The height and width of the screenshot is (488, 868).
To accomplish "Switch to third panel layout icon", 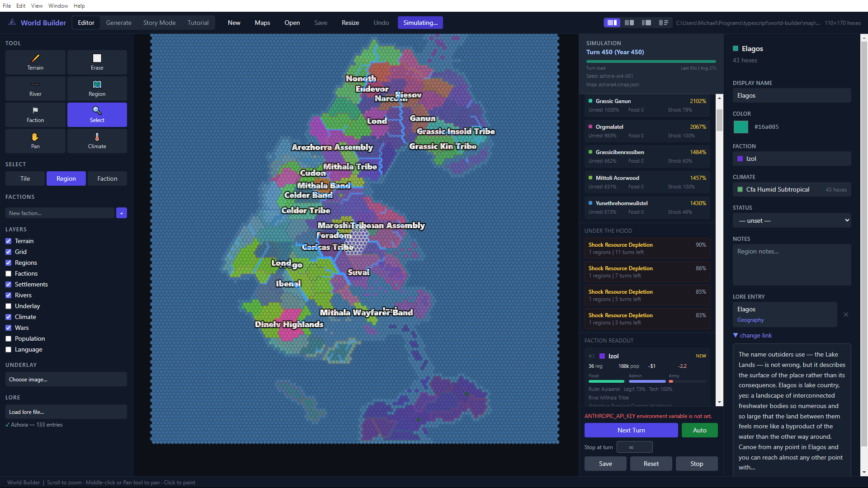I will [x=646, y=23].
